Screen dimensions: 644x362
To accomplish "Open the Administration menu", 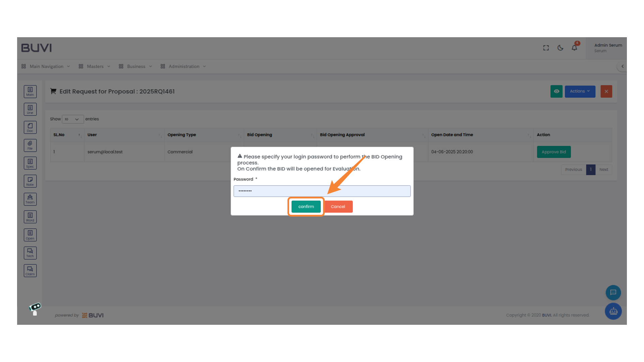I will [x=184, y=66].
